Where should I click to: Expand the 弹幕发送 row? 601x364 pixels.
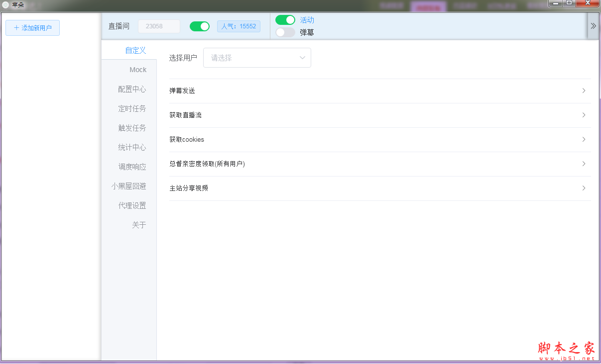(379, 91)
